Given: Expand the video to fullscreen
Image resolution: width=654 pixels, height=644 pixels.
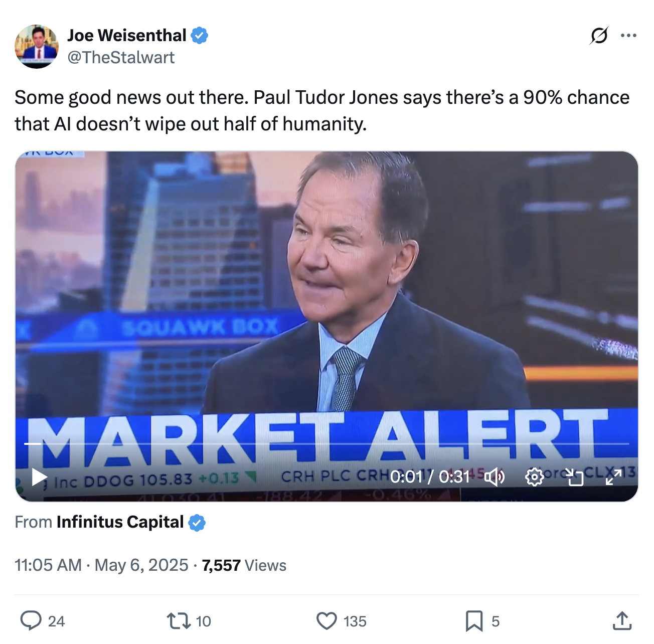Looking at the screenshot, I should point(613,477).
